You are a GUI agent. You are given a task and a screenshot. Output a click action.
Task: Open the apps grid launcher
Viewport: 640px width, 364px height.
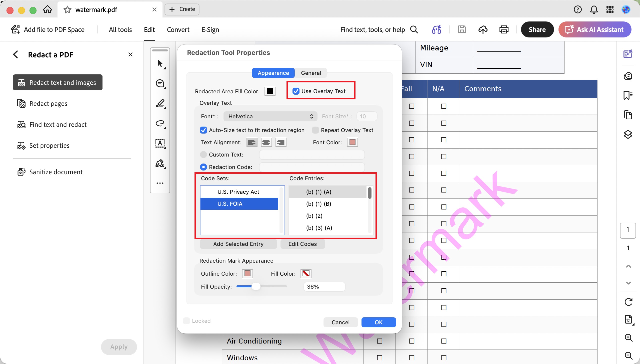[610, 9]
